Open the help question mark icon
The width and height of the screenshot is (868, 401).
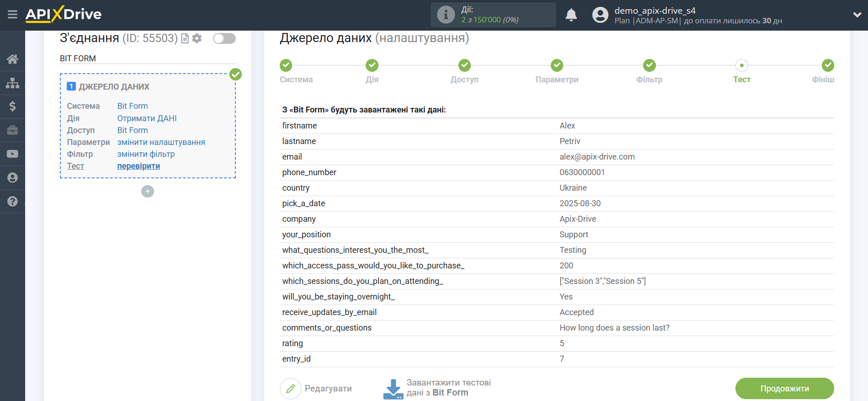[12, 202]
